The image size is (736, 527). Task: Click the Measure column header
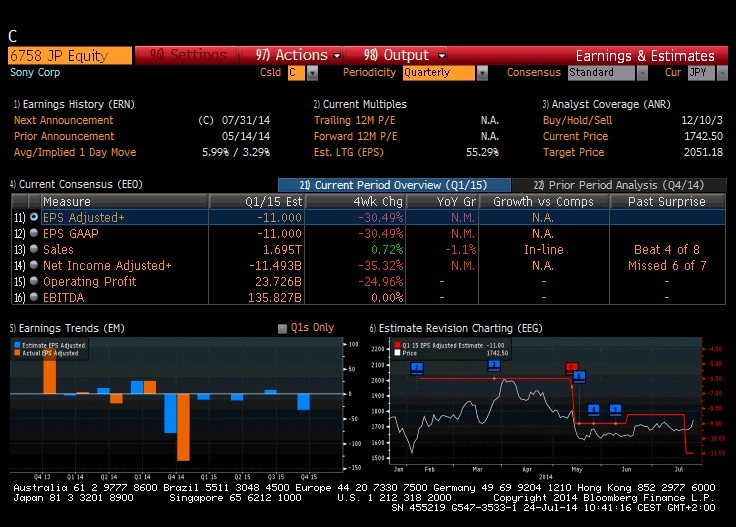(124, 201)
